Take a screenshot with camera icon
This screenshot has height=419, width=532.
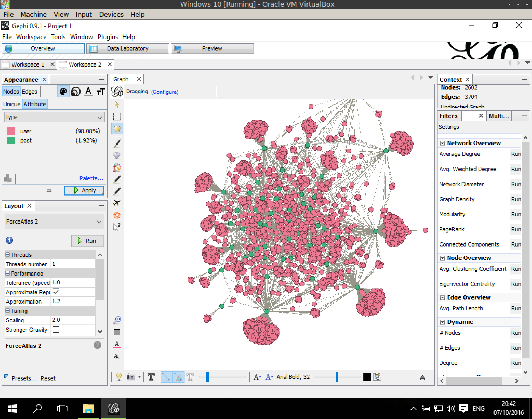[131, 377]
